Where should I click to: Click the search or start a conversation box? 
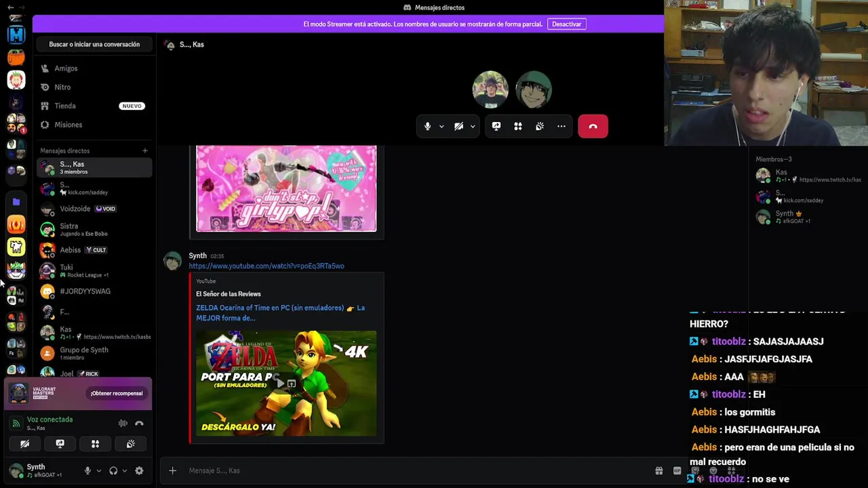(x=94, y=44)
